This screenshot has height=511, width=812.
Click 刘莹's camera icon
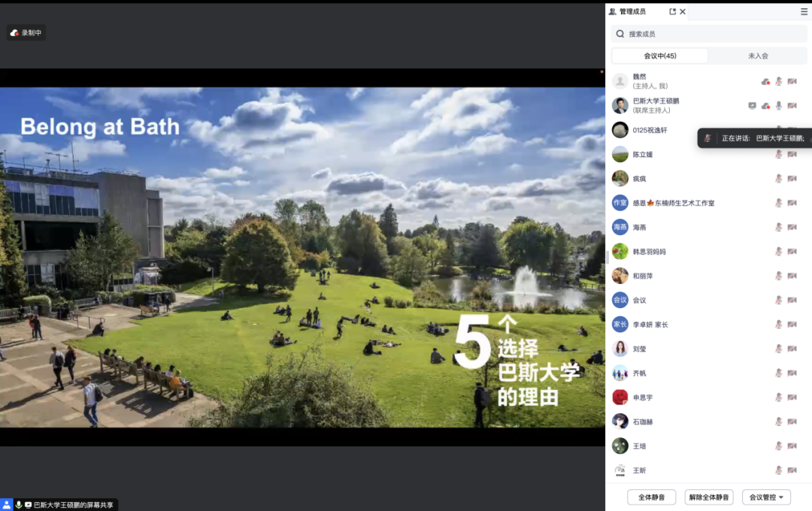(x=792, y=349)
